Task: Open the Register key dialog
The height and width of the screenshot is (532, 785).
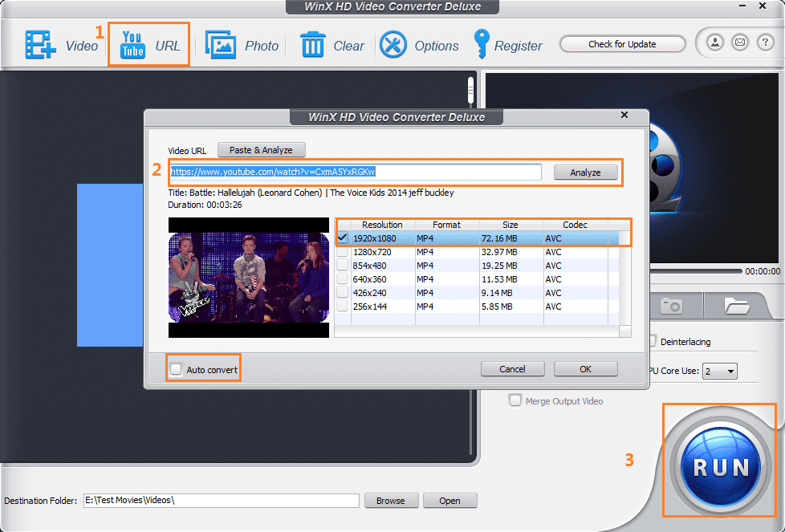Action: (507, 45)
